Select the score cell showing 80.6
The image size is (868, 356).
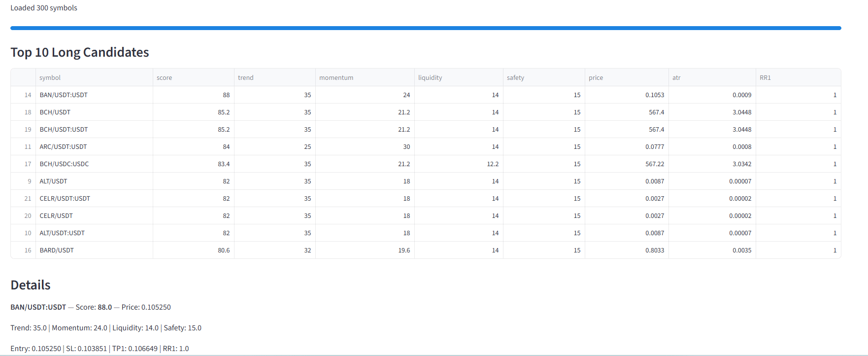pyautogui.click(x=224, y=250)
